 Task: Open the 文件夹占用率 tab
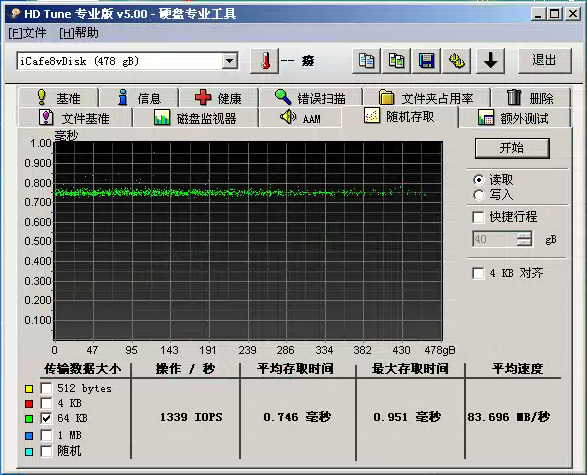pos(426,98)
